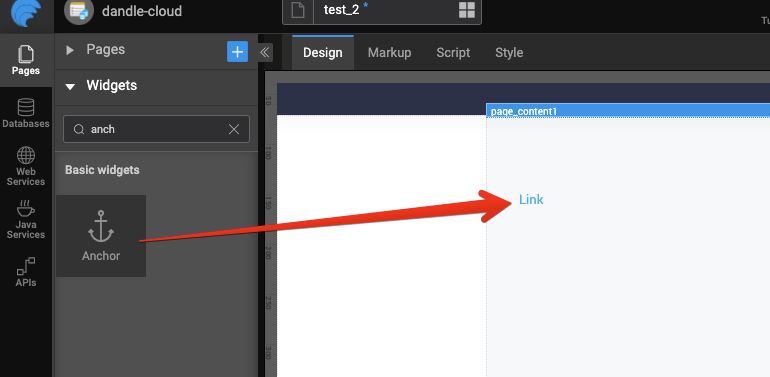Viewport: 770px width, 377px height.
Task: Collapse the Widgets section arrow
Action: [70, 86]
